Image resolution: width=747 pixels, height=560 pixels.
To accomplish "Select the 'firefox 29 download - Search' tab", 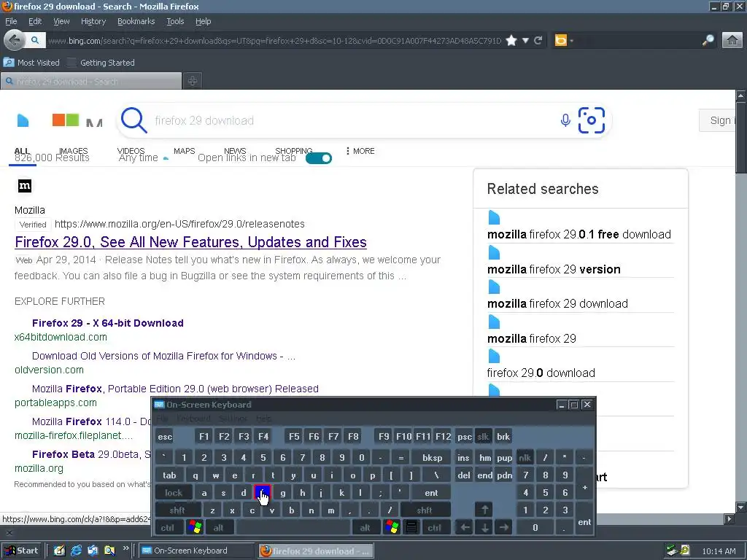I will [x=91, y=82].
